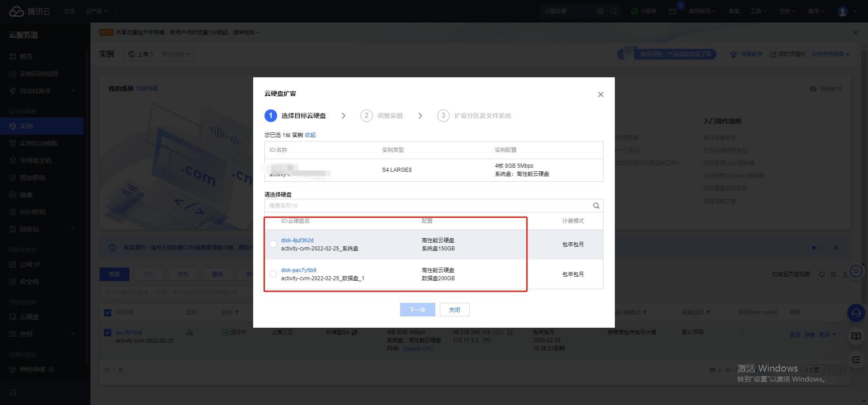Open 安全组 in the left sidebar
This screenshot has height=405, width=868.
(x=29, y=282)
